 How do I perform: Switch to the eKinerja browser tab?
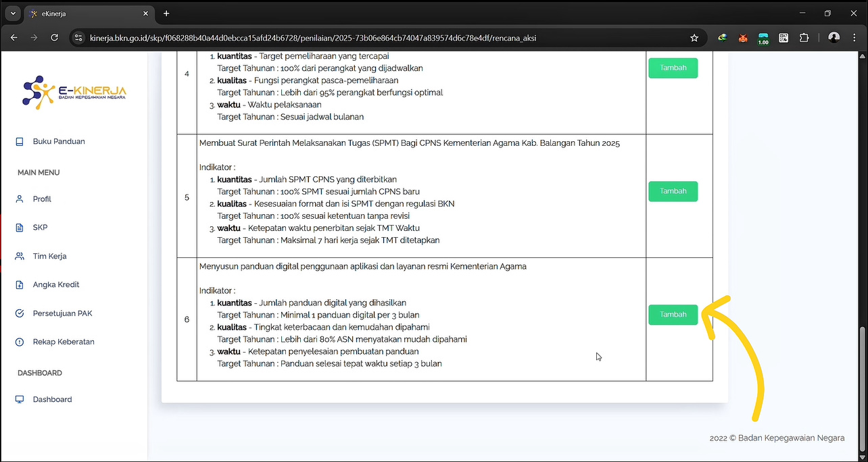(85, 14)
